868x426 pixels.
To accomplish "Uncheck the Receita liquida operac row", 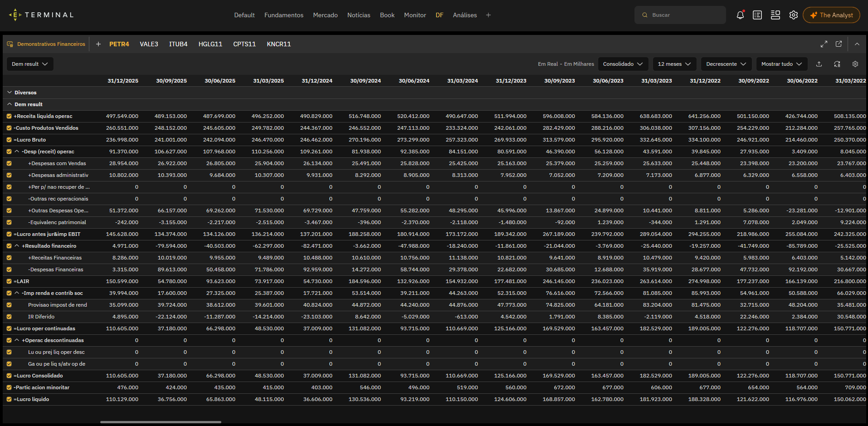I will coord(9,116).
